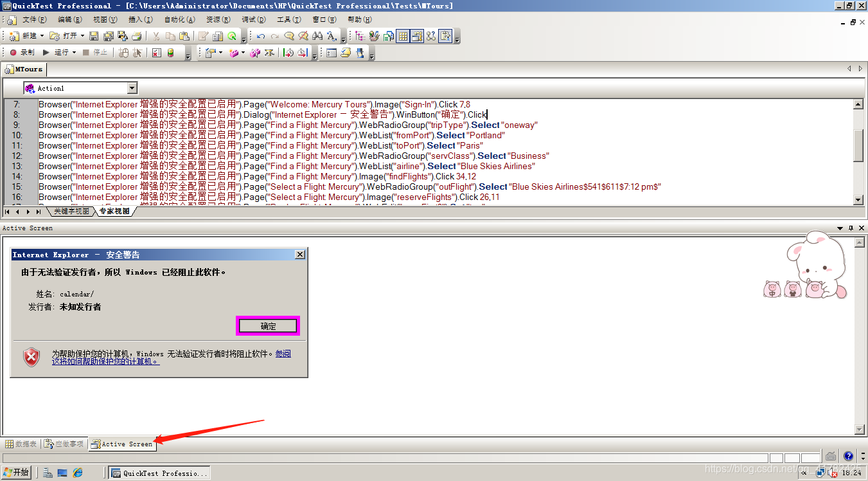Viewport: 868px width, 481px height.
Task: Pin the Active Screen panel with pushpin
Action: click(851, 228)
